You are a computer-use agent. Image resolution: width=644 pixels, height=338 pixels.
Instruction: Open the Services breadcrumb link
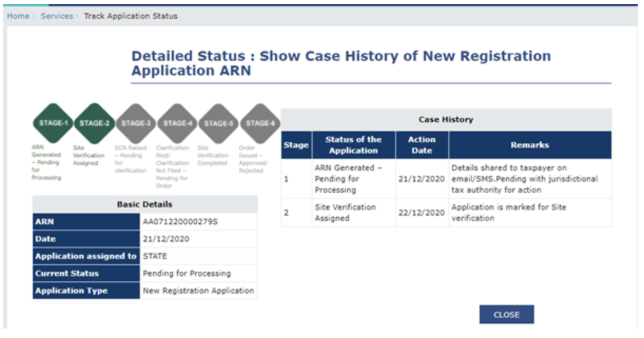(56, 16)
